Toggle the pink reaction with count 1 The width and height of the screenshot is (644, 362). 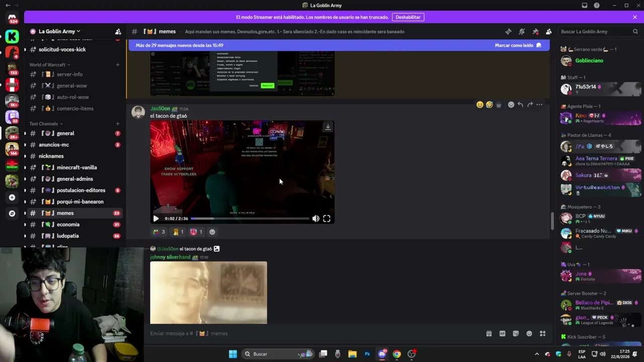[196, 232]
